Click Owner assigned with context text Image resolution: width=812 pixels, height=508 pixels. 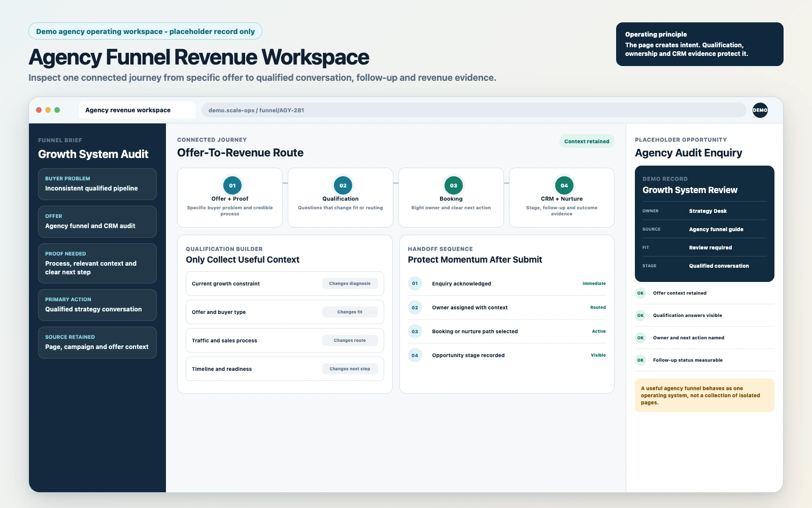tap(470, 307)
